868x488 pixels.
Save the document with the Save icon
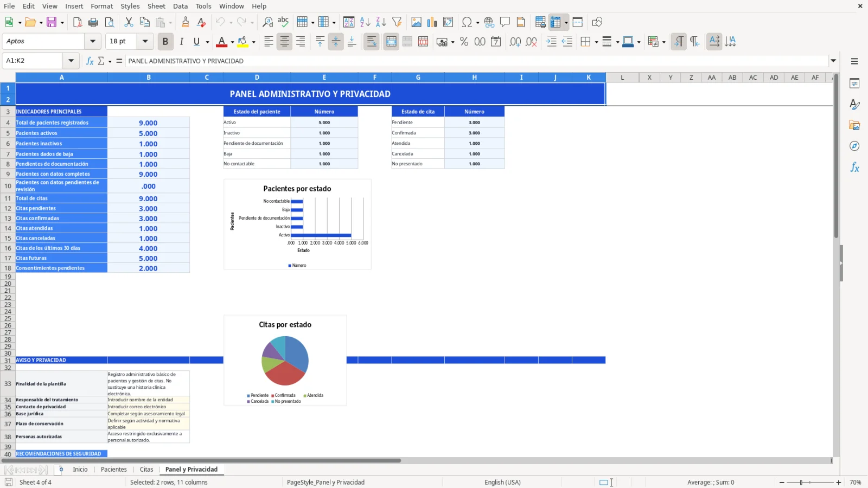tap(52, 22)
